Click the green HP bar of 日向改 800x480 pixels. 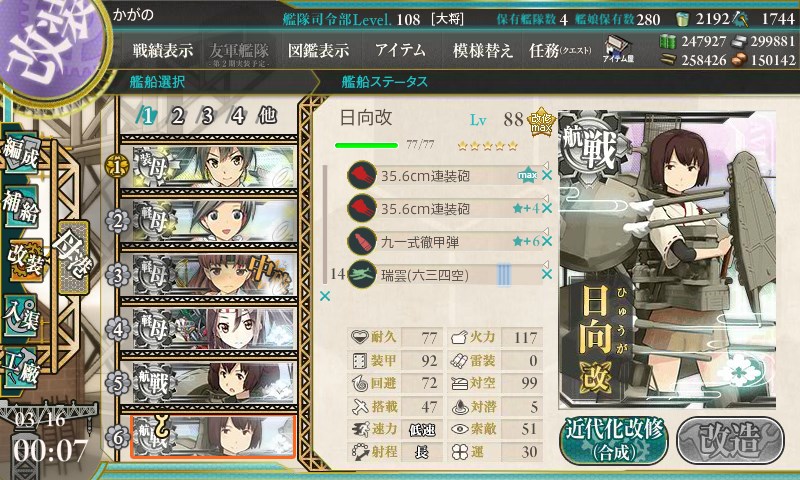pos(366,145)
